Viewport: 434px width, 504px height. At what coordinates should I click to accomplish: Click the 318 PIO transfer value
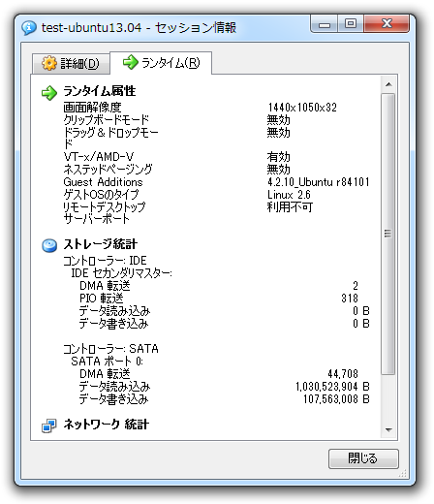350,298
